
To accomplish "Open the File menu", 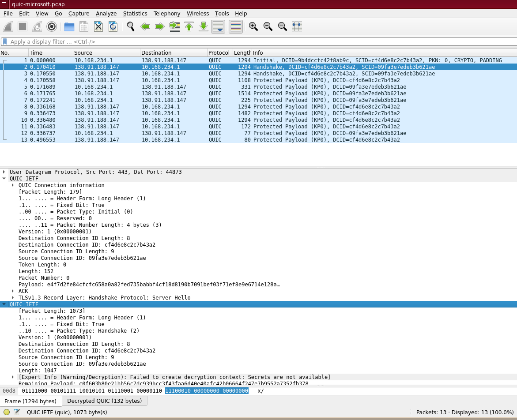I will (8, 14).
